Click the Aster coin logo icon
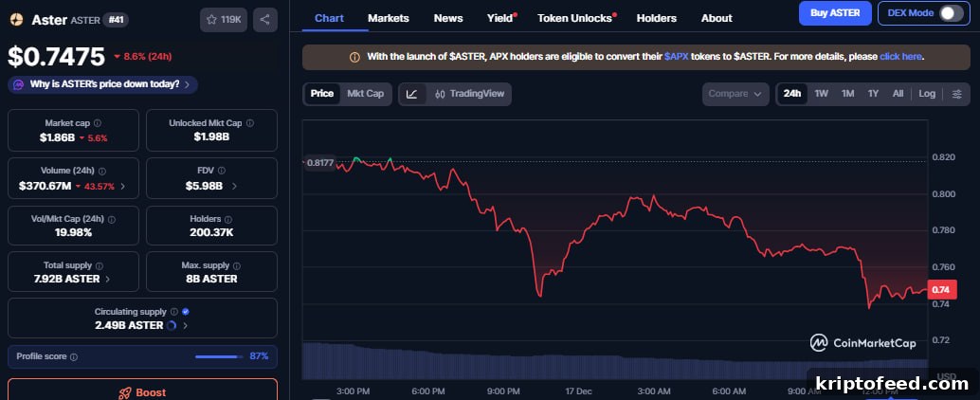 pos(16,19)
